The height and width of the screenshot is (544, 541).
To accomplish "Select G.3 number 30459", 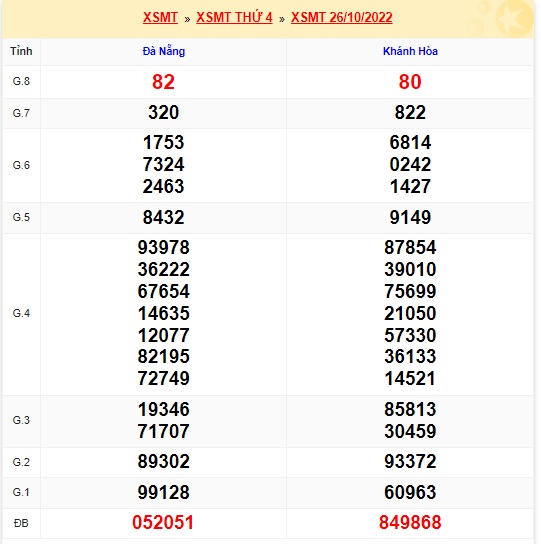I will (x=410, y=431).
